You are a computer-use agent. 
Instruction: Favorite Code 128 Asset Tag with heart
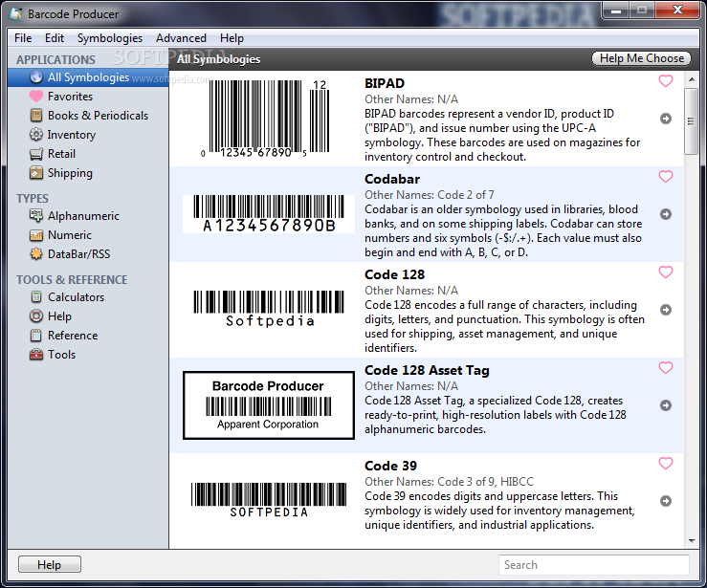[x=666, y=368]
